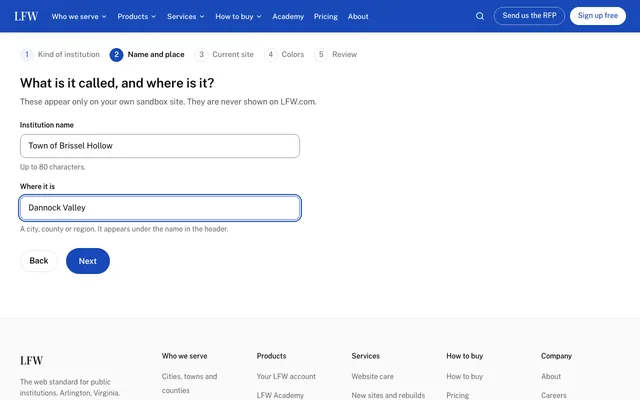The width and height of the screenshot is (640, 400).
Task: Open LFW Academy footer link
Action: coord(280,395)
